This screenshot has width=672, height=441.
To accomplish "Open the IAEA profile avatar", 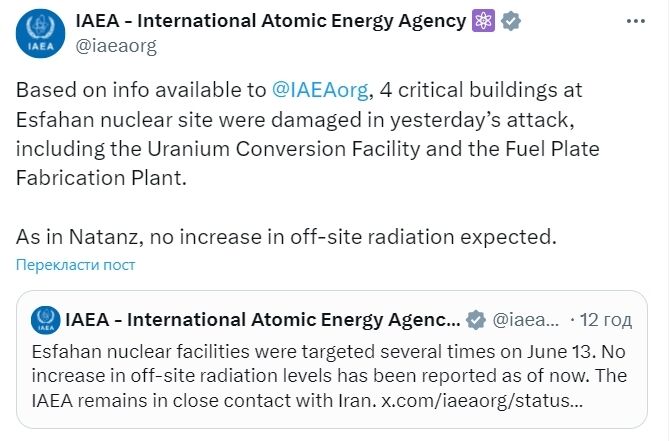I will [x=41, y=33].
